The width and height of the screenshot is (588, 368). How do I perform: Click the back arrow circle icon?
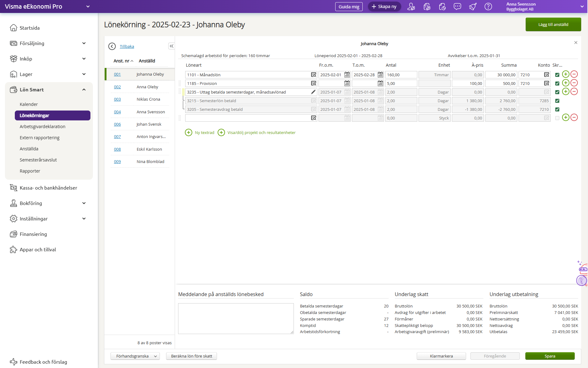coord(112,46)
